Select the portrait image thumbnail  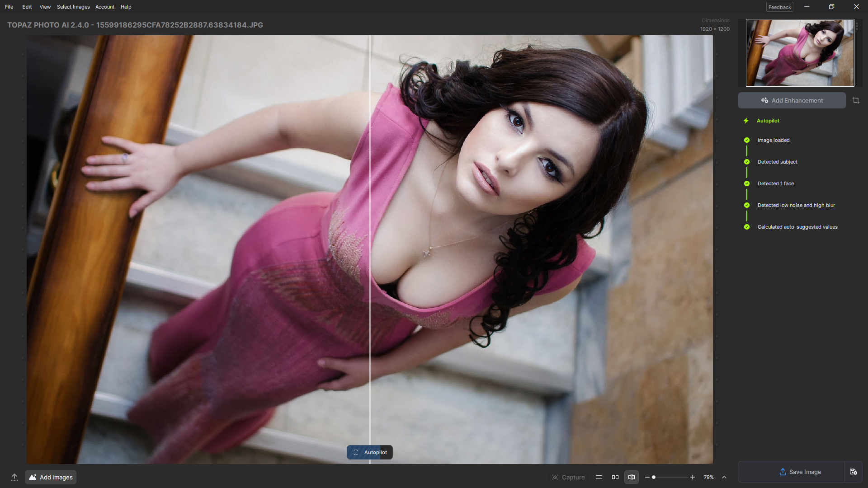pos(800,53)
